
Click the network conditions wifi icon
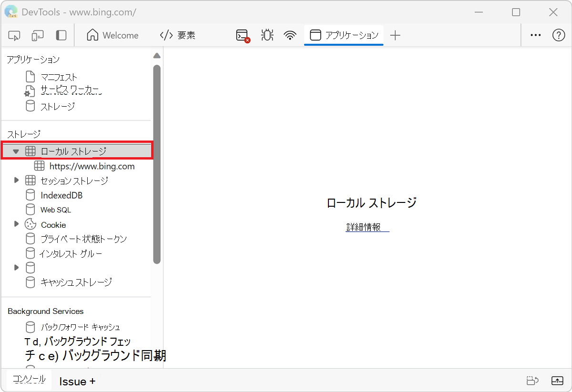point(290,35)
